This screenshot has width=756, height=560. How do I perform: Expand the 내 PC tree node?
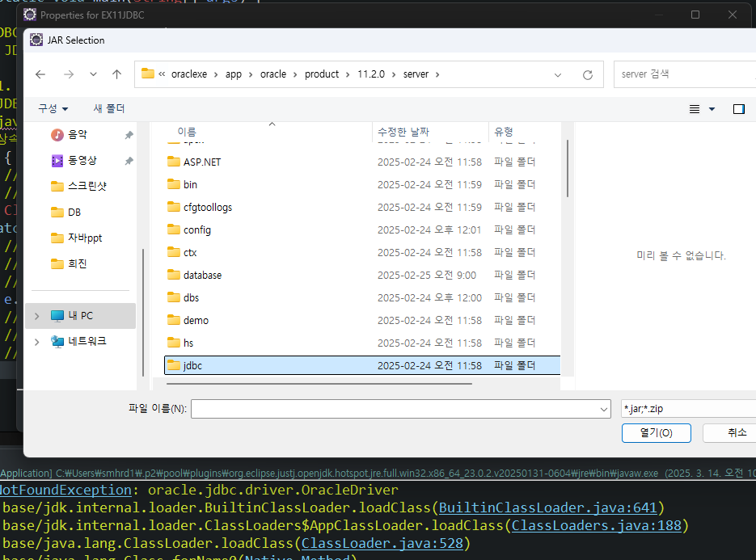[37, 316]
